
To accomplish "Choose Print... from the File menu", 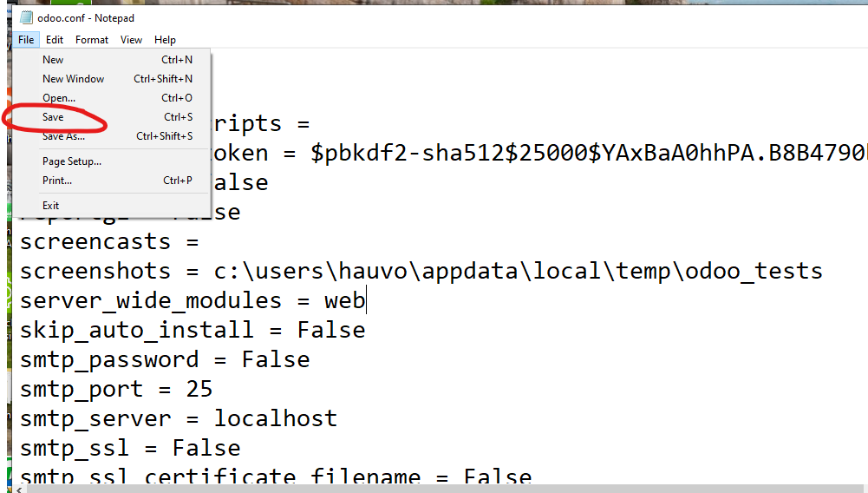I will coord(57,181).
